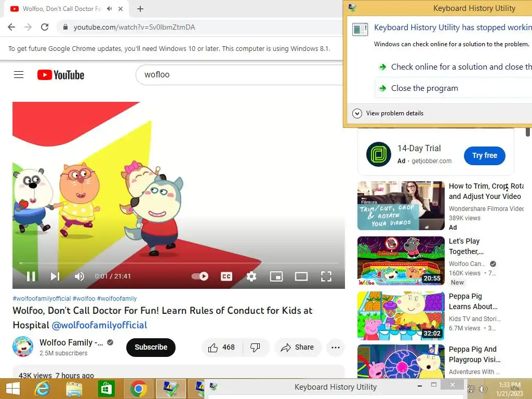Open a new Chrome tab
This screenshot has height=399, width=532.
click(140, 9)
